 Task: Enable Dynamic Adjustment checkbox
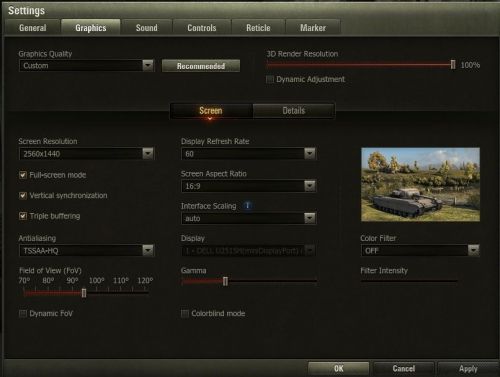270,79
